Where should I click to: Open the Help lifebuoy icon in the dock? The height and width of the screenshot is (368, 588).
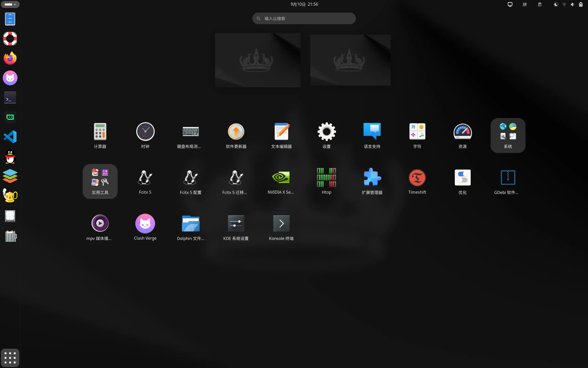point(10,38)
